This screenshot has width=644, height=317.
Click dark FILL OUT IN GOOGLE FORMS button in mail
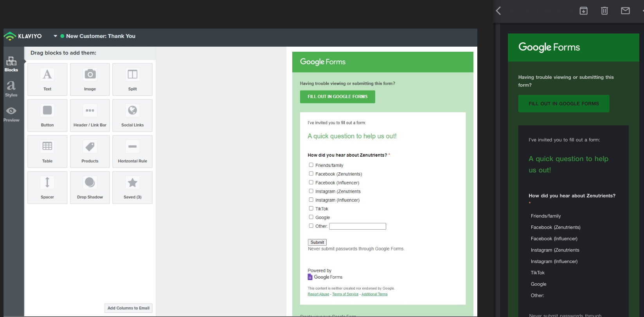tap(564, 104)
